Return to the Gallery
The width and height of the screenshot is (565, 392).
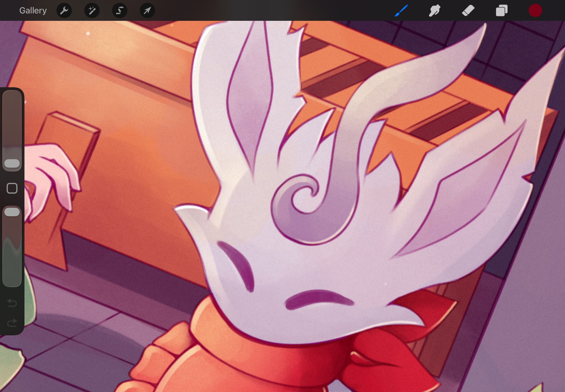33,11
